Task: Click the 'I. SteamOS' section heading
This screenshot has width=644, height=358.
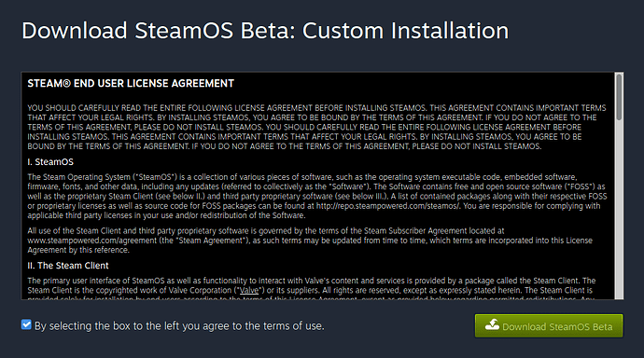Action: tap(50, 162)
